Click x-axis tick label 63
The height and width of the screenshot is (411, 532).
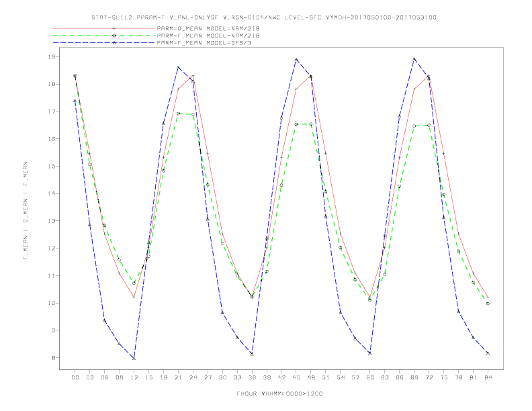tap(385, 377)
